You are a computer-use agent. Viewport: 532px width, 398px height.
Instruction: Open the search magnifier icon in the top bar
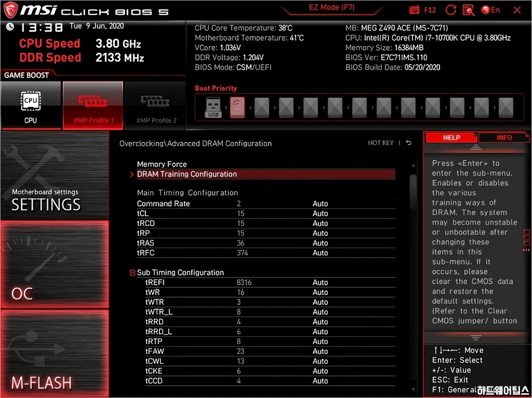[x=469, y=10]
